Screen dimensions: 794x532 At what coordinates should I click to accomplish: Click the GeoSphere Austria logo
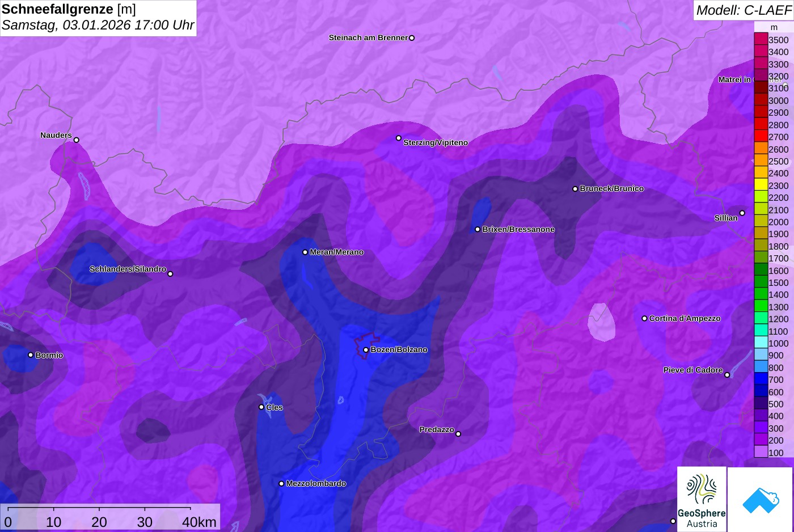tap(702, 499)
